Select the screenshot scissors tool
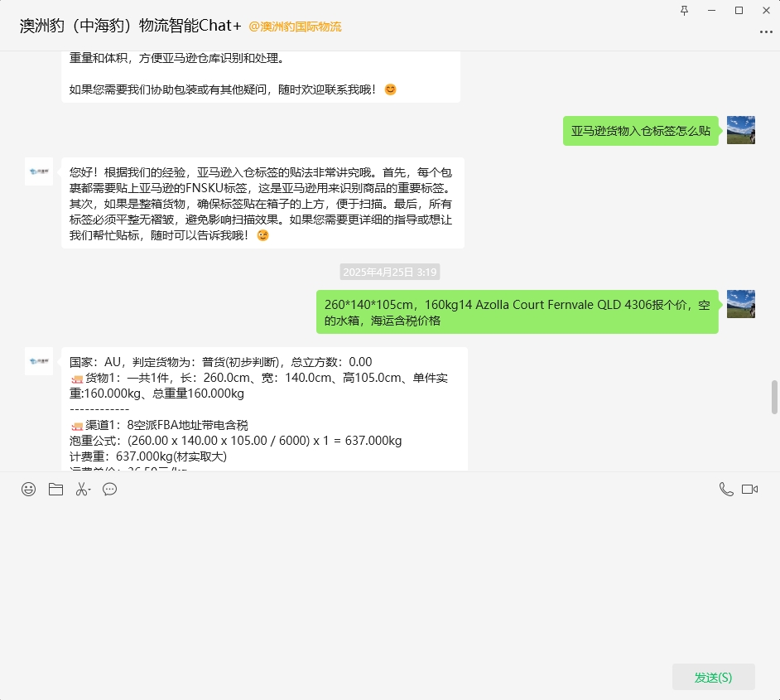Image resolution: width=780 pixels, height=700 pixels. pyautogui.click(x=82, y=490)
